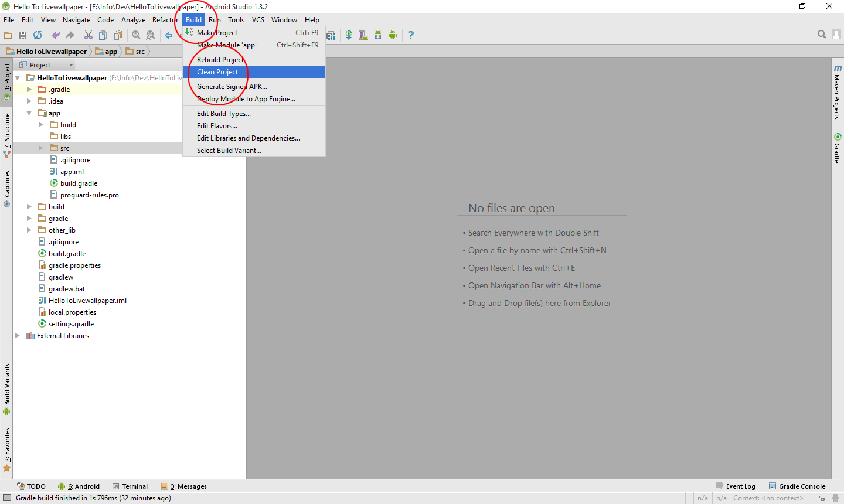
Task: Open the Project tool window side tab
Action: click(x=7, y=81)
